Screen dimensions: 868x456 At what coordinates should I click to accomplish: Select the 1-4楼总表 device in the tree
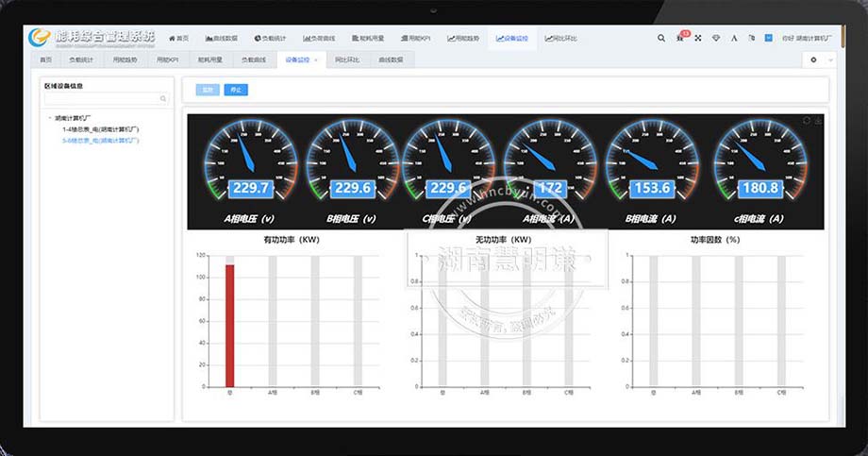101,129
